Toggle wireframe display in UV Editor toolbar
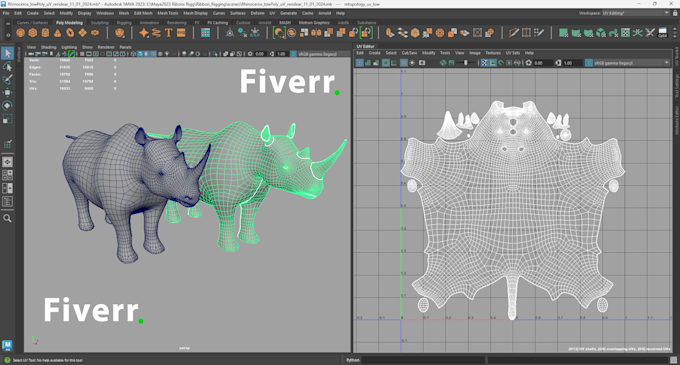 point(360,63)
